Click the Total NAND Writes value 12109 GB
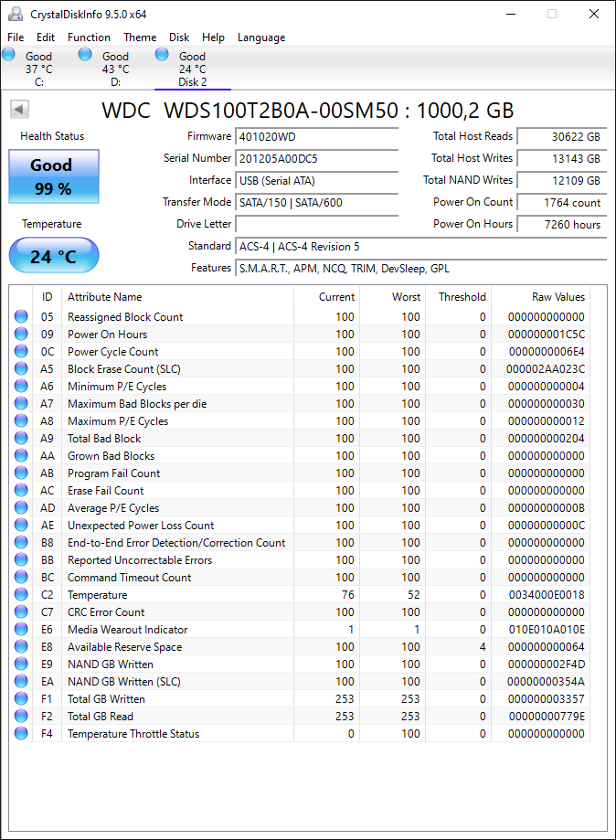 pyautogui.click(x=562, y=181)
